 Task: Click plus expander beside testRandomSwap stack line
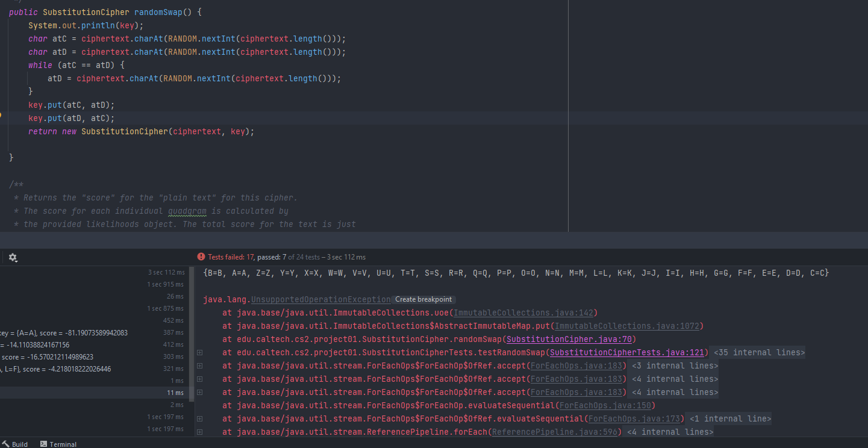(199, 352)
